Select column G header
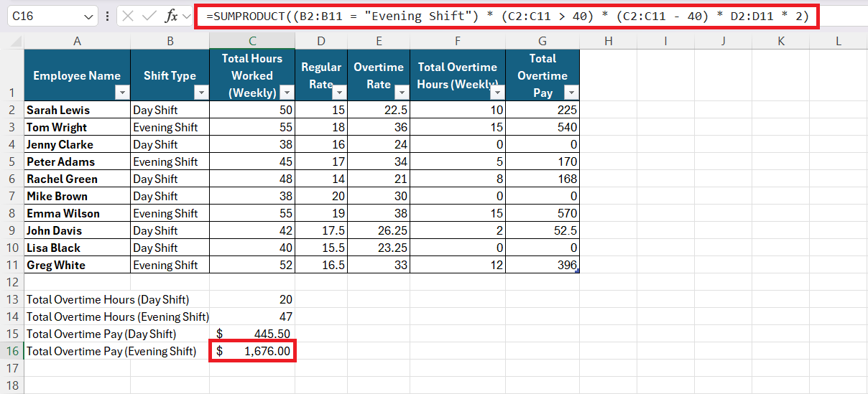Screen dimensions: 868x394 [x=542, y=42]
